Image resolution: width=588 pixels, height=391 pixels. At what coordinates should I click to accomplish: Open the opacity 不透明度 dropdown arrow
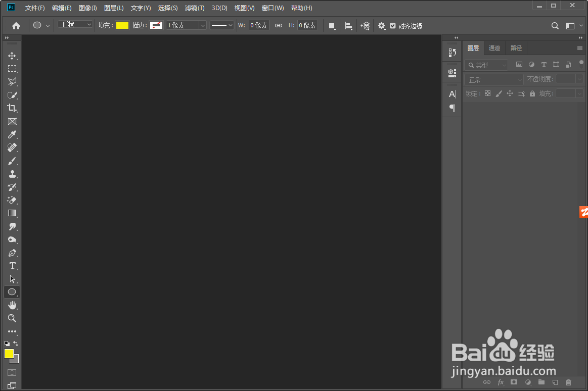click(x=579, y=79)
